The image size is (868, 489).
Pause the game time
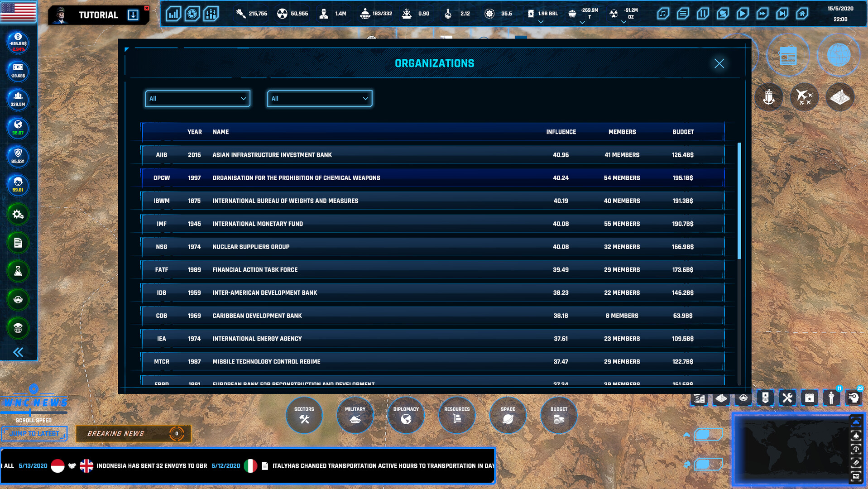(703, 14)
